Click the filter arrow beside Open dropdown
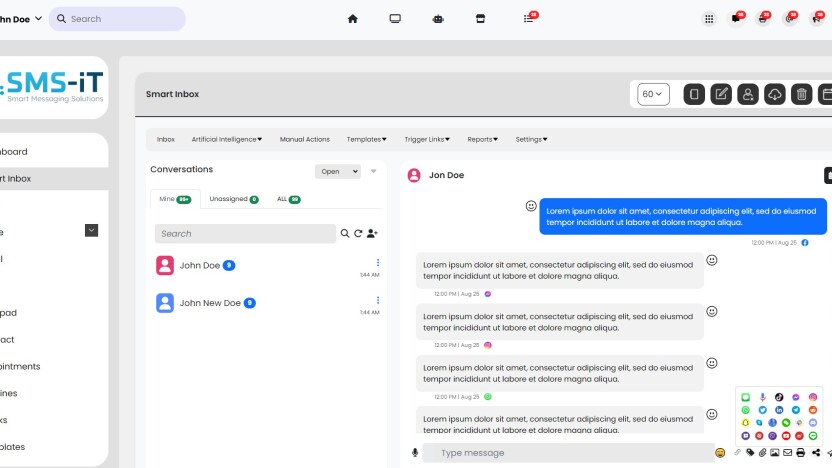 coord(374,171)
